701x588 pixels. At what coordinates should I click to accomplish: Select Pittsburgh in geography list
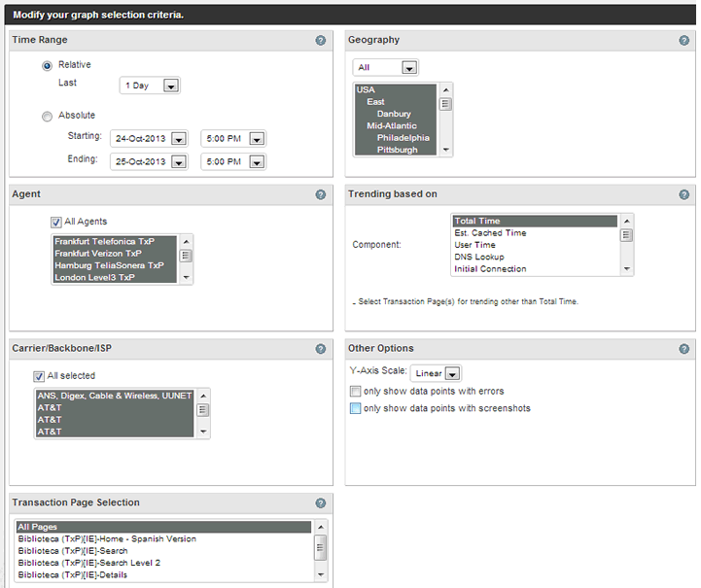(x=395, y=150)
